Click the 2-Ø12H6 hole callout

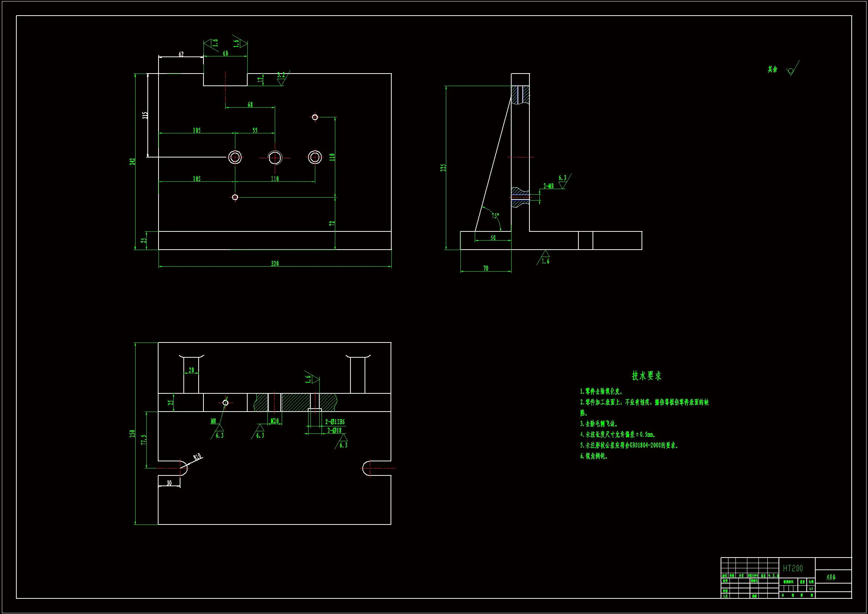coord(335,422)
